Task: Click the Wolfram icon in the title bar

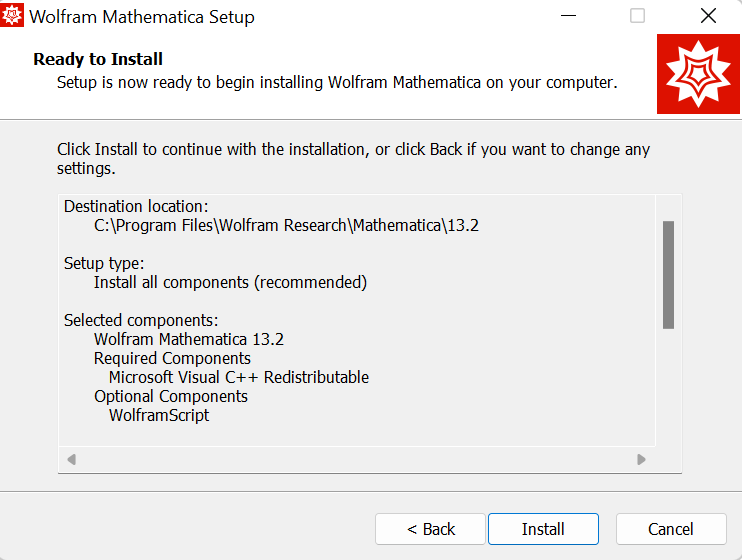Action: coord(14,17)
